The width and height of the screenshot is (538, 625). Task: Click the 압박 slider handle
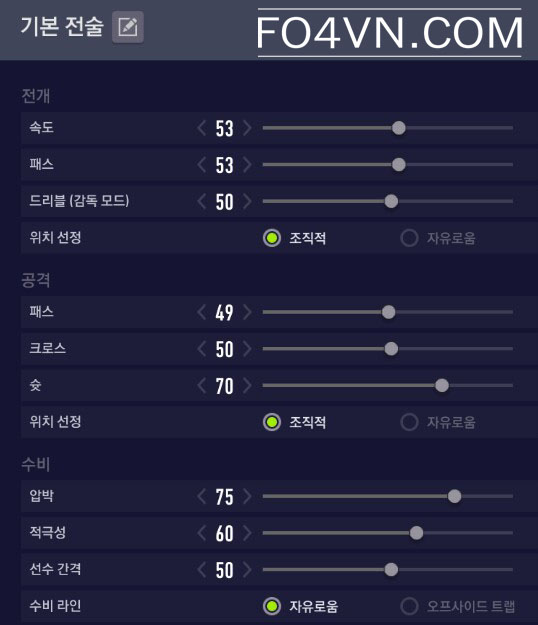coord(454,496)
